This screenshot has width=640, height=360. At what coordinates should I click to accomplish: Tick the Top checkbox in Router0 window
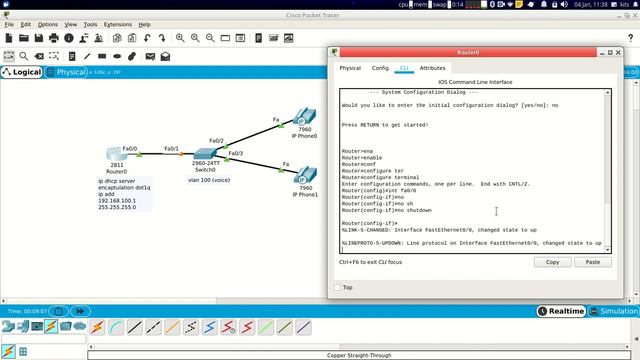coord(338,287)
